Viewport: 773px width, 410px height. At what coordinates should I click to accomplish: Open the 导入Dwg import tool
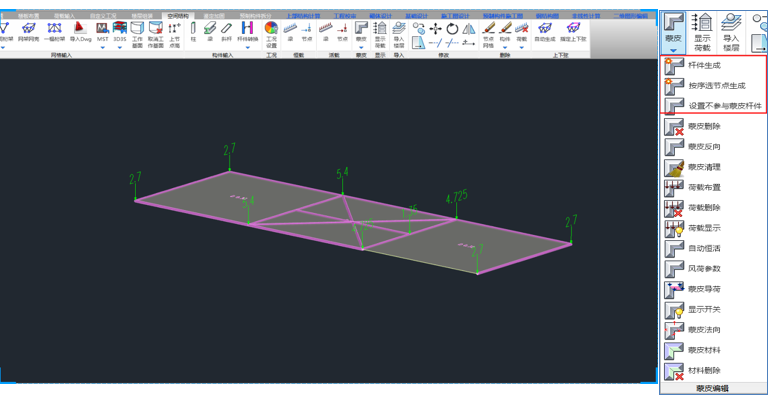click(80, 32)
